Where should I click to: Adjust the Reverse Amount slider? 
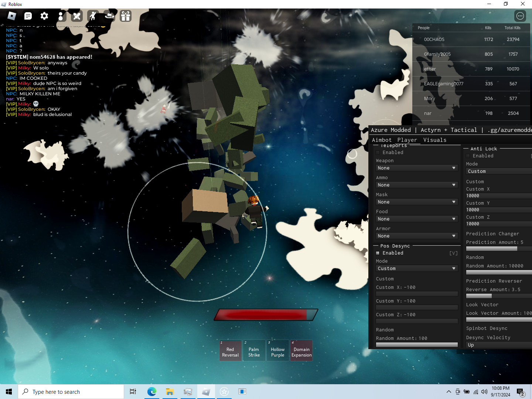click(499, 296)
